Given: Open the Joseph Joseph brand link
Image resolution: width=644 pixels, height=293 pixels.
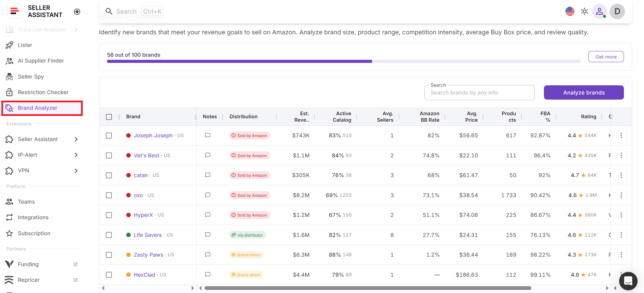Looking at the screenshot, I should pos(153,135).
